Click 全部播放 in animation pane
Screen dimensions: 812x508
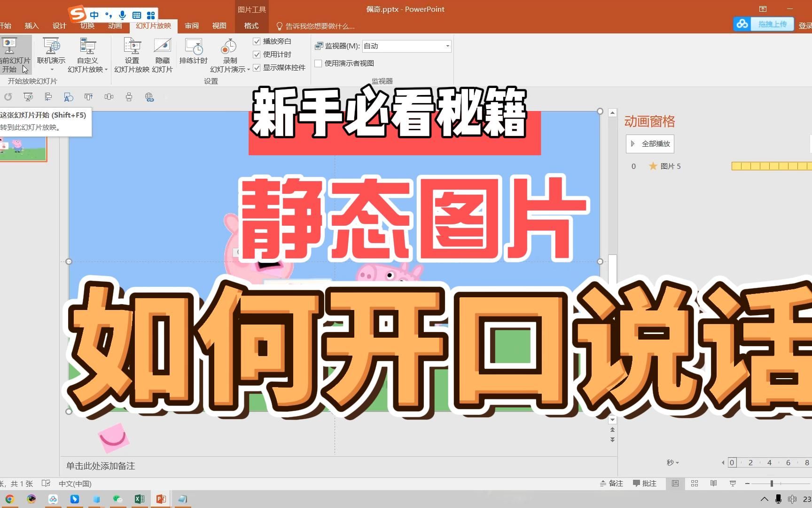point(650,144)
